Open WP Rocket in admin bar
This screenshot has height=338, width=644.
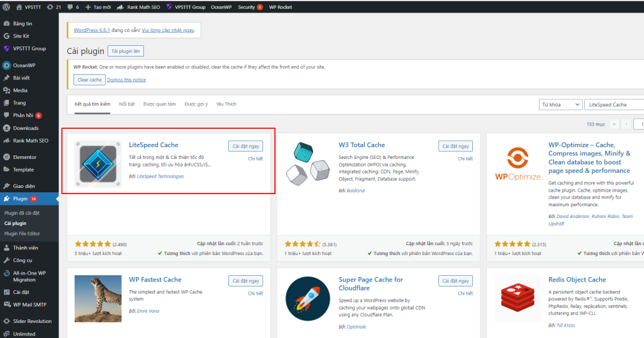tap(280, 7)
